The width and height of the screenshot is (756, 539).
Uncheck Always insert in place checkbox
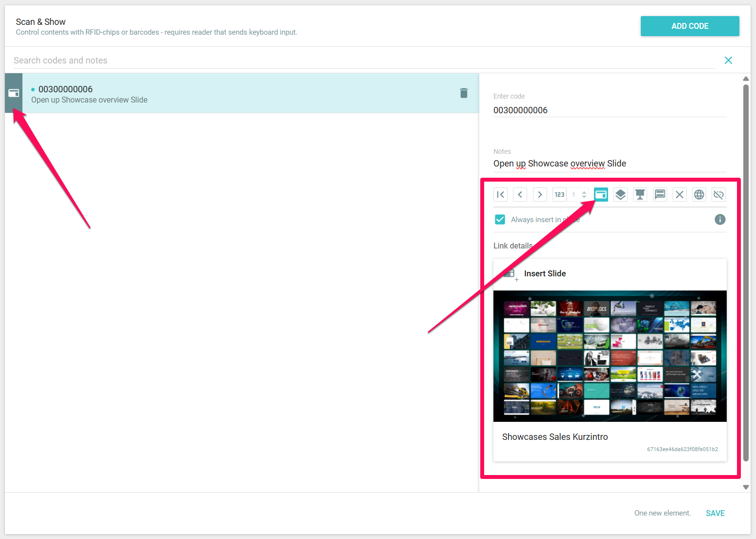(500, 220)
